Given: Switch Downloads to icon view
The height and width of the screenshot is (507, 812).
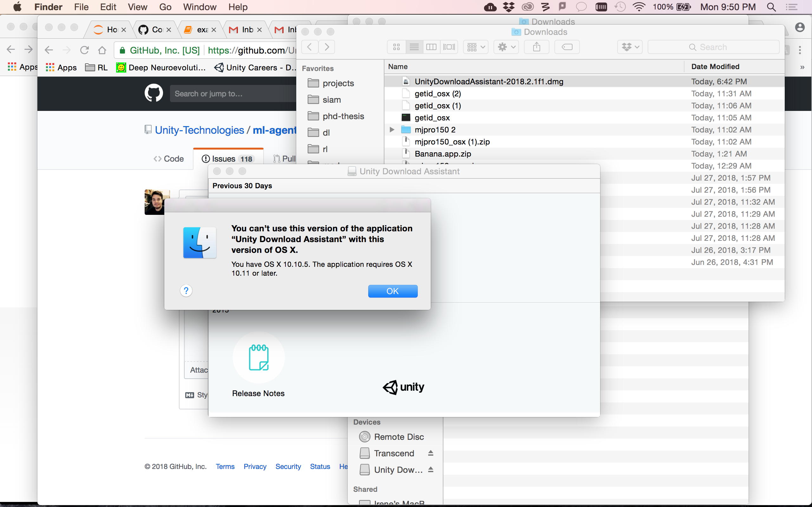Looking at the screenshot, I should tap(396, 47).
